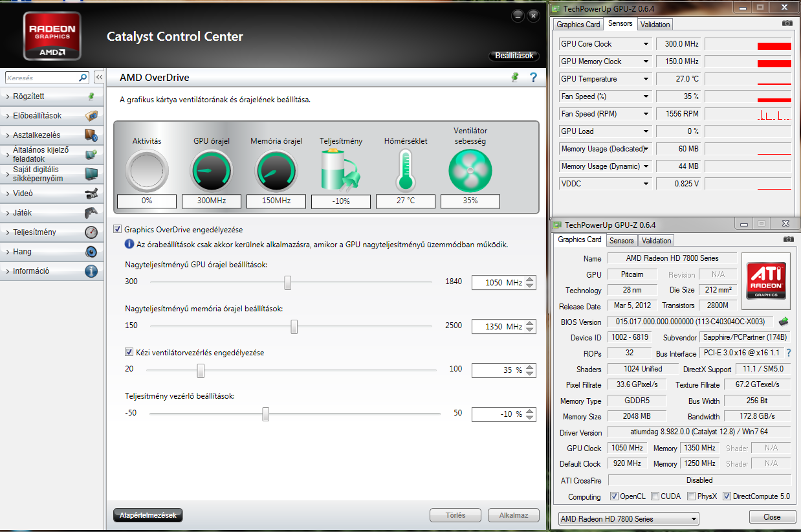
Task: Open the GPU Load sensor dropdown
Action: click(646, 131)
